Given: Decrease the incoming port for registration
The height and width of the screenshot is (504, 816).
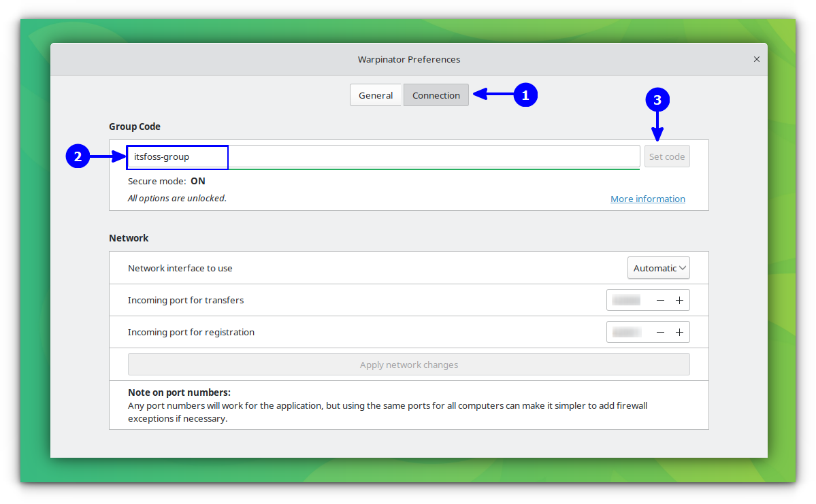Looking at the screenshot, I should pyautogui.click(x=660, y=333).
